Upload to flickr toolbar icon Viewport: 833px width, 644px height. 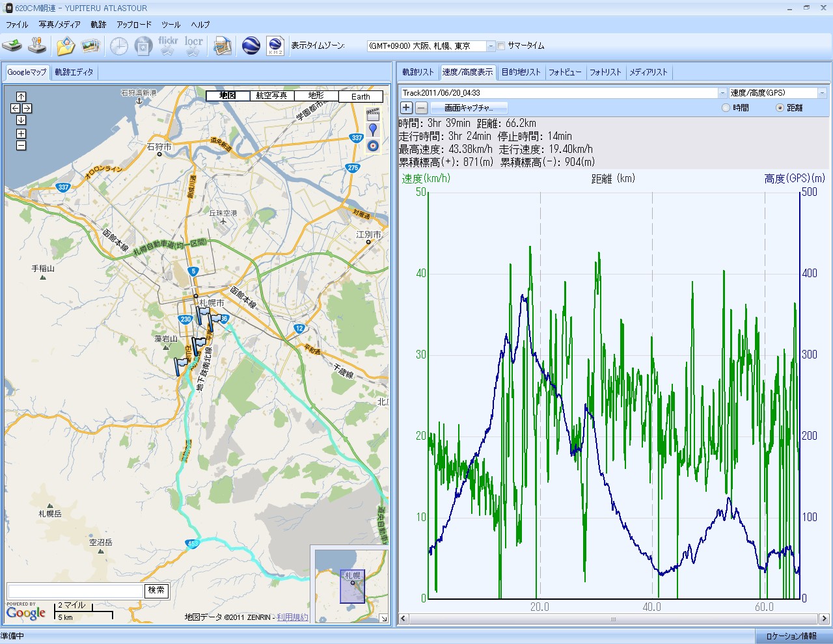pyautogui.click(x=168, y=46)
